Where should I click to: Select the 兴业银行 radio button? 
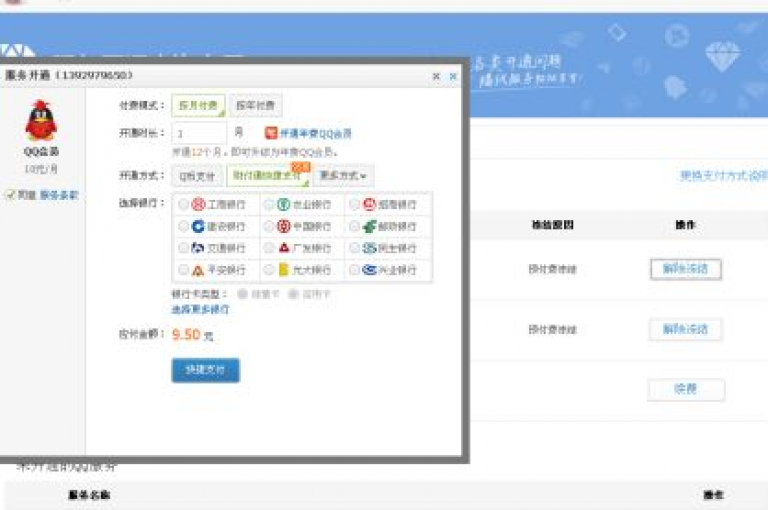pos(354,269)
